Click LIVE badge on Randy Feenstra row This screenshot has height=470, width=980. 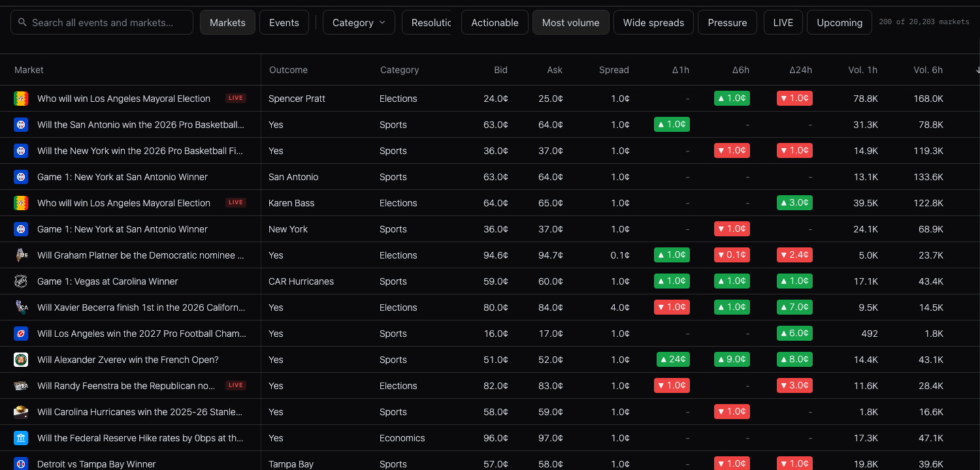coord(236,385)
